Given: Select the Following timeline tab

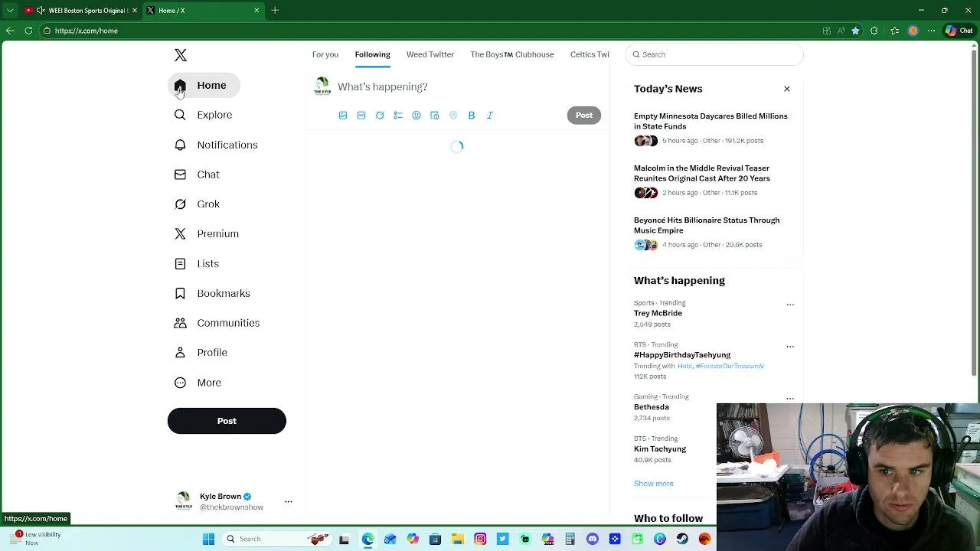Looking at the screenshot, I should pyautogui.click(x=372, y=54).
